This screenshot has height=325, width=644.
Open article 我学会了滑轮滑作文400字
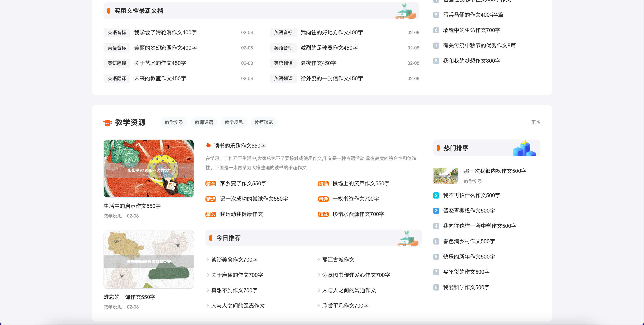tap(165, 33)
